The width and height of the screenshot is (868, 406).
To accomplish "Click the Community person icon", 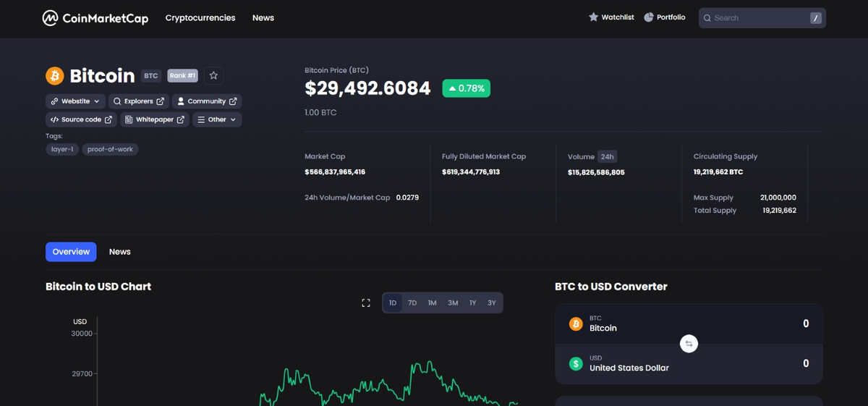I will pos(181,101).
